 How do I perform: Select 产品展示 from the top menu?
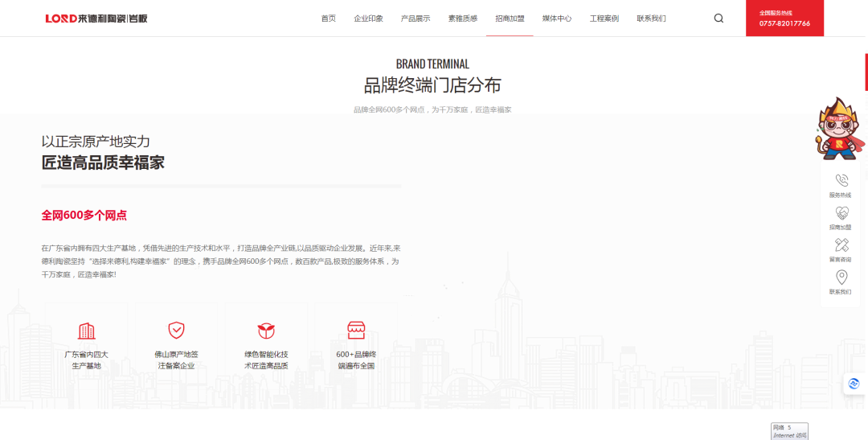[416, 19]
